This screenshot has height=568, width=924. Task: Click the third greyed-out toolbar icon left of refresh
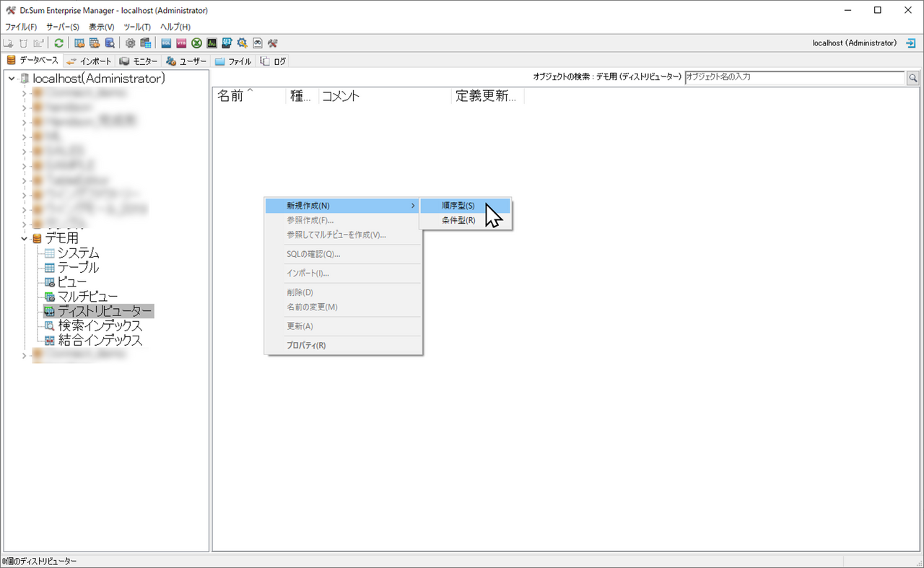39,43
